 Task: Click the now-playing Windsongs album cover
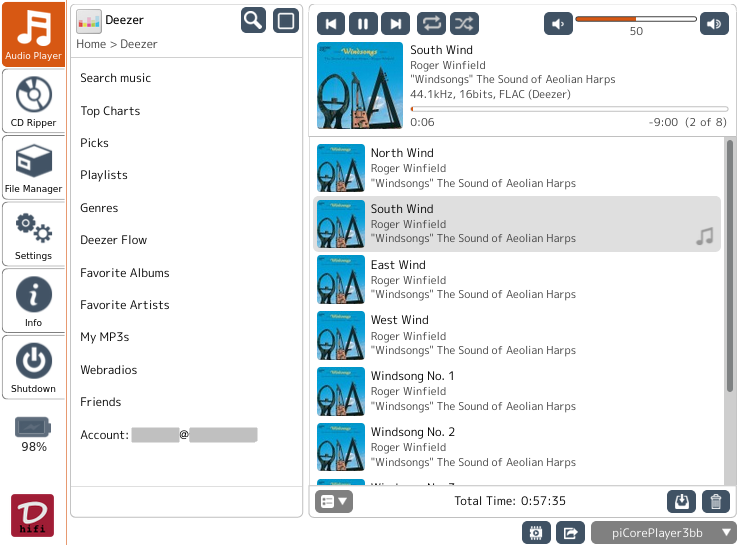coord(360,86)
